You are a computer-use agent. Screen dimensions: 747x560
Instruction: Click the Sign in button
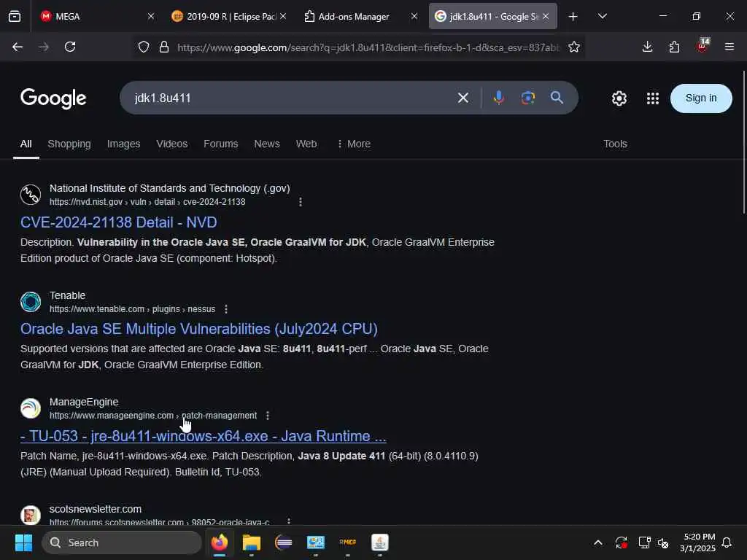701,98
